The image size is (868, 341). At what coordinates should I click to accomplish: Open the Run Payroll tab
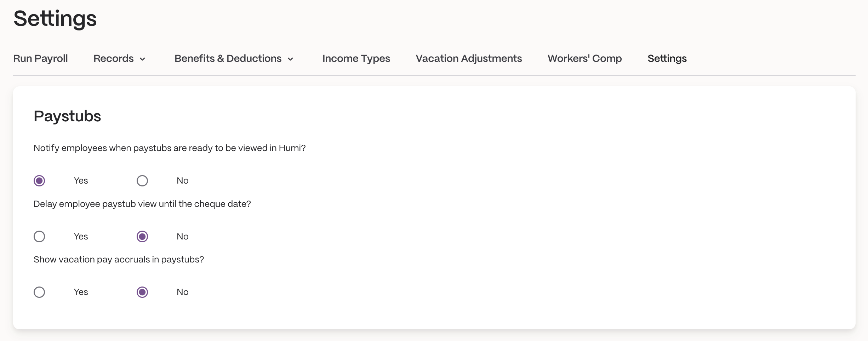point(40,58)
